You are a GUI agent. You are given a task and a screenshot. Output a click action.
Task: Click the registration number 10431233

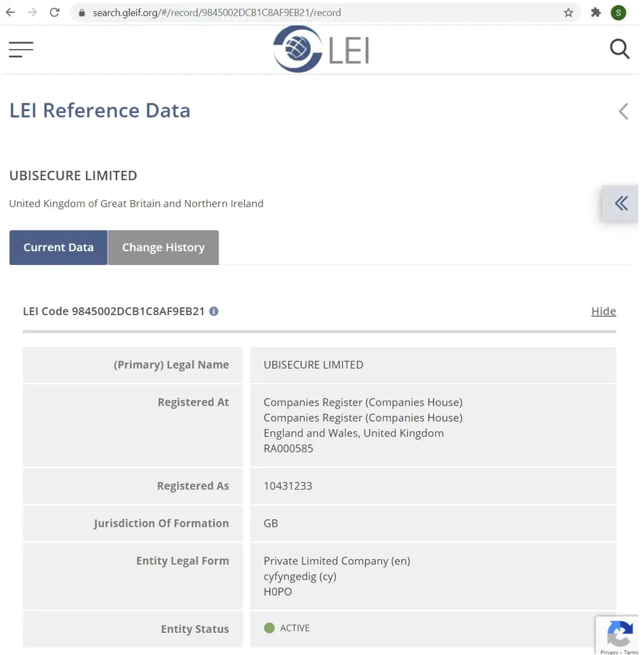(288, 486)
